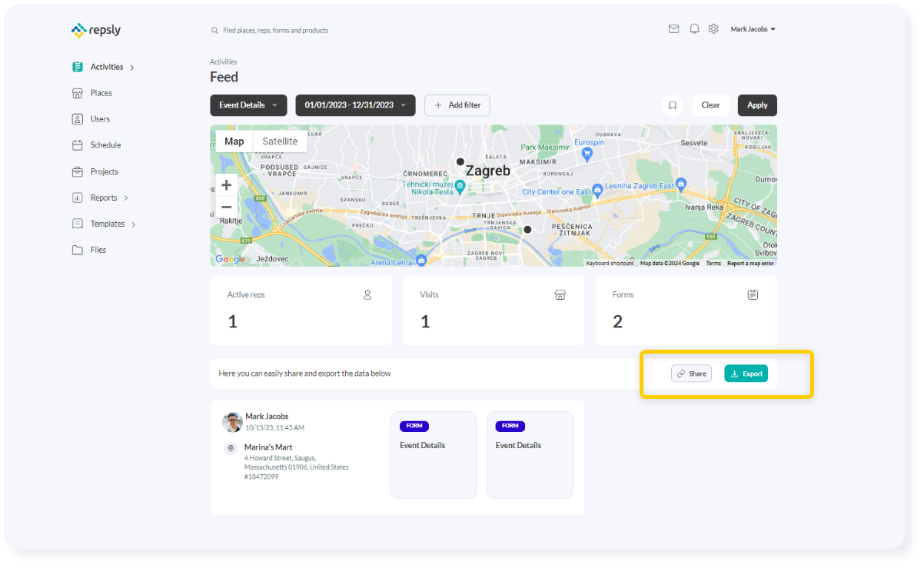The height and width of the screenshot is (568, 924).
Task: Click the Marina's Mart place name
Action: [x=268, y=447]
